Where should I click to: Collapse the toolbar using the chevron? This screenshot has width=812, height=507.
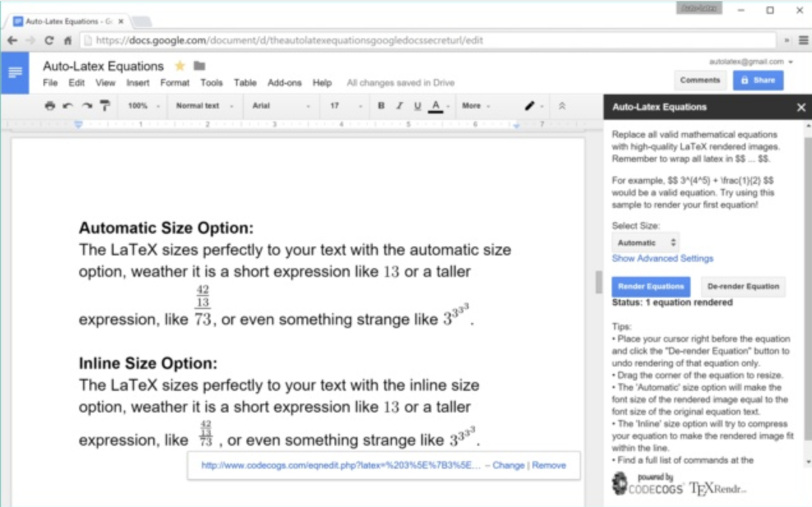click(x=562, y=106)
